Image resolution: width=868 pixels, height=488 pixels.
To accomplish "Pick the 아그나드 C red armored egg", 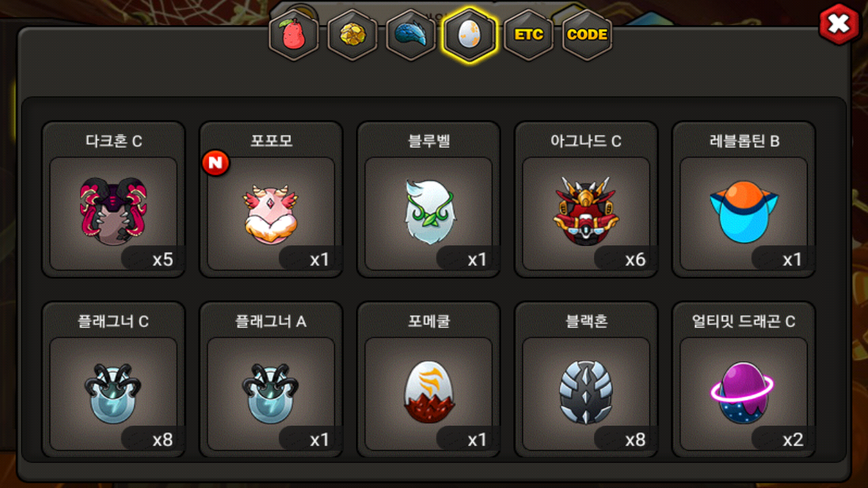I will 586,199.
